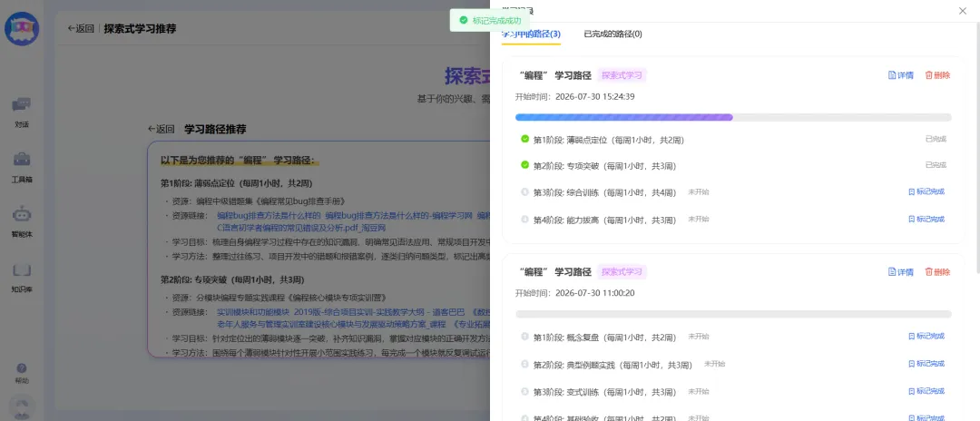The height and width of the screenshot is (421, 980).
Task: Delete the path started 11:00:20
Action: 937,271
